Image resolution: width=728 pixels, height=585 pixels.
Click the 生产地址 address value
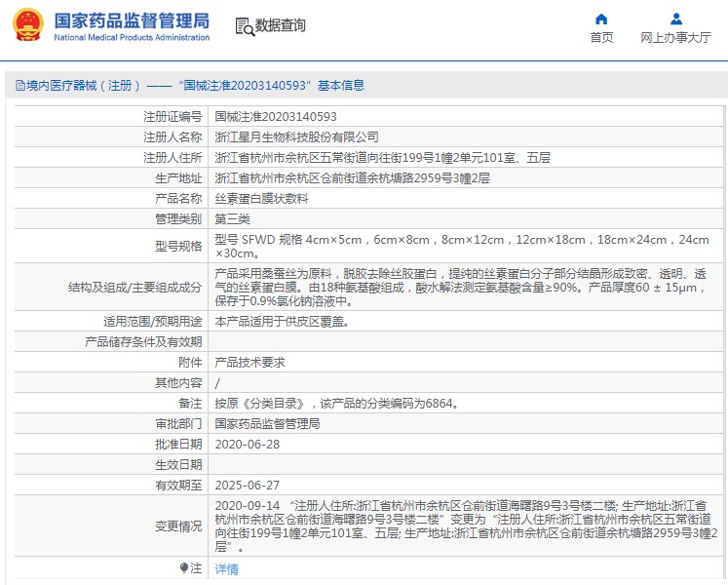pyautogui.click(x=353, y=178)
